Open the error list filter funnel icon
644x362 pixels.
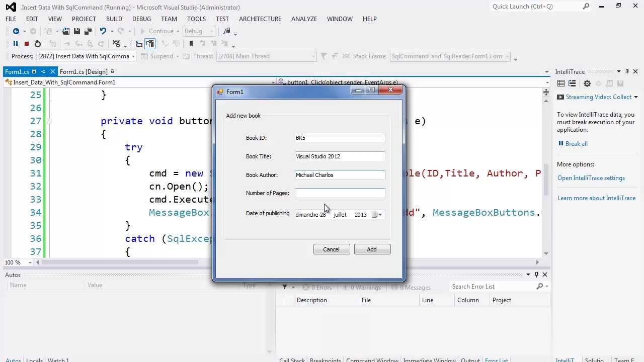coord(285,287)
